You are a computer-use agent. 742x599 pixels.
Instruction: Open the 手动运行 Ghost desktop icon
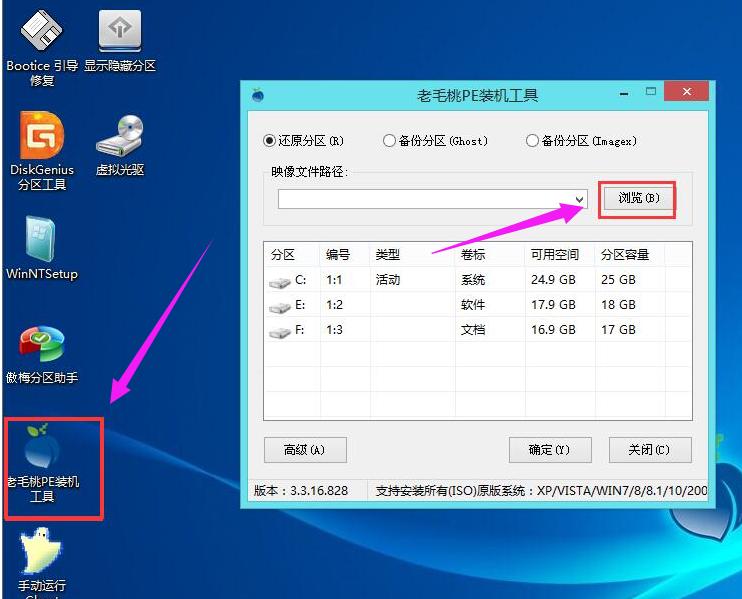pyautogui.click(x=42, y=553)
